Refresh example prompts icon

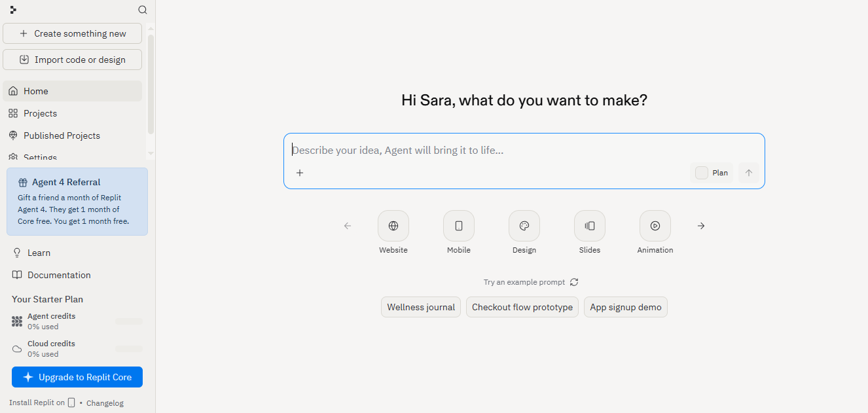click(574, 282)
